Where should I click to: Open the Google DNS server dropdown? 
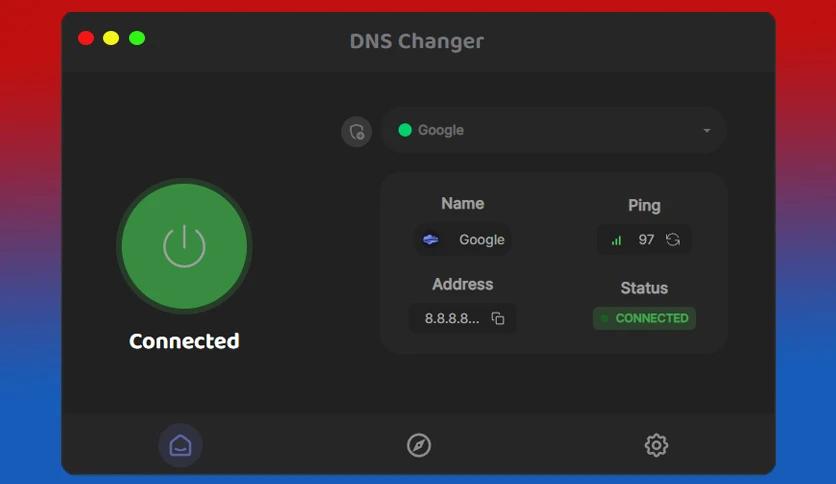(x=553, y=131)
